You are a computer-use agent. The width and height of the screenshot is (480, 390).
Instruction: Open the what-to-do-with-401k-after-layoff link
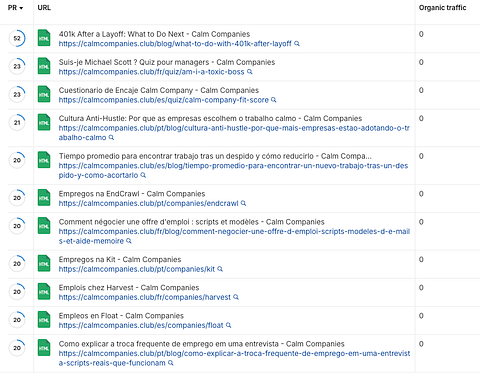(x=175, y=44)
